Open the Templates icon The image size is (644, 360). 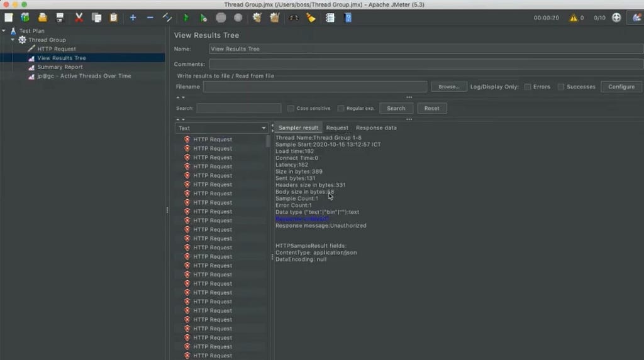point(25,18)
